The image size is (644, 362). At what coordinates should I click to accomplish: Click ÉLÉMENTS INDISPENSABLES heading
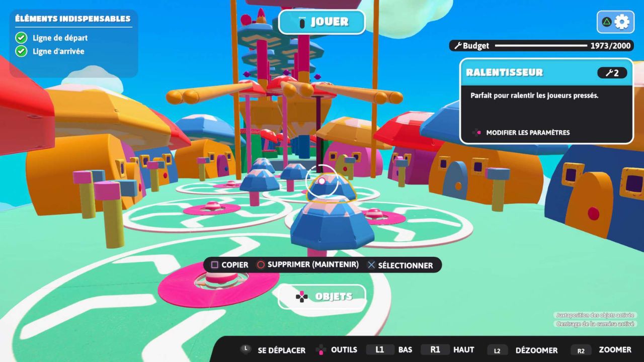(73, 19)
